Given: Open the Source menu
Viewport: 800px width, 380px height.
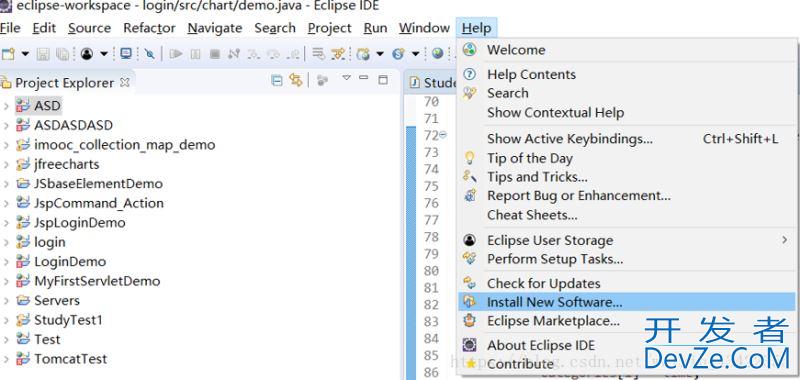Looking at the screenshot, I should pos(89,28).
